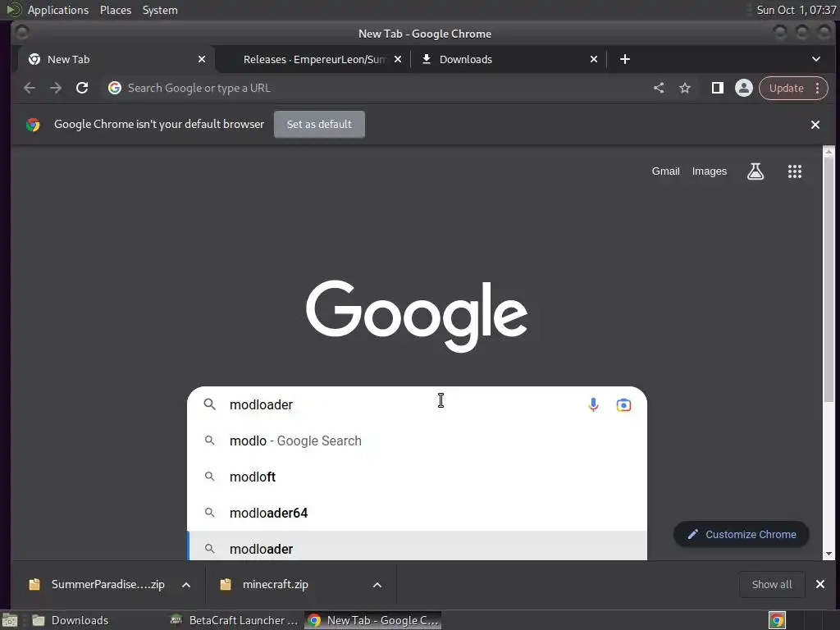The height and width of the screenshot is (630, 840).
Task: Open Customize Chrome
Action: [742, 534]
